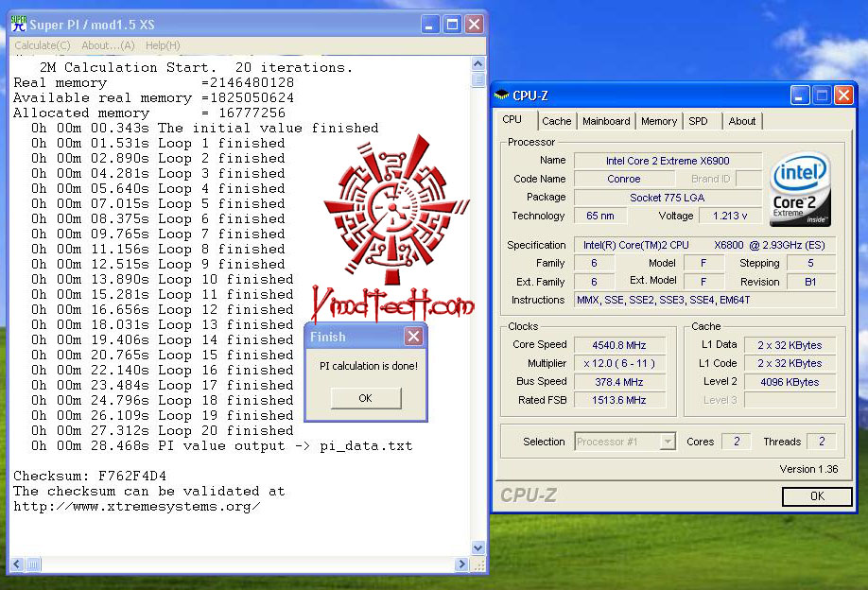Image resolution: width=868 pixels, height=590 pixels.
Task: Click the horizontal scrollbar left arrow
Action: (x=17, y=564)
